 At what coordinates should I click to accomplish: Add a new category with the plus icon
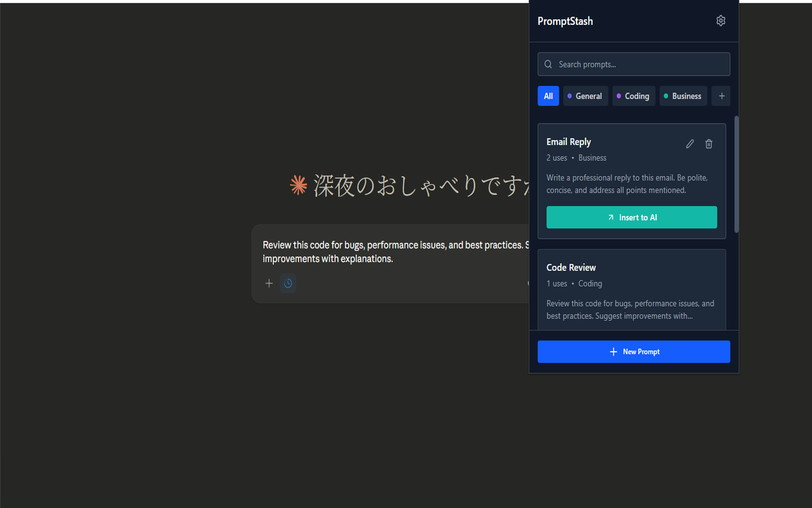721,95
